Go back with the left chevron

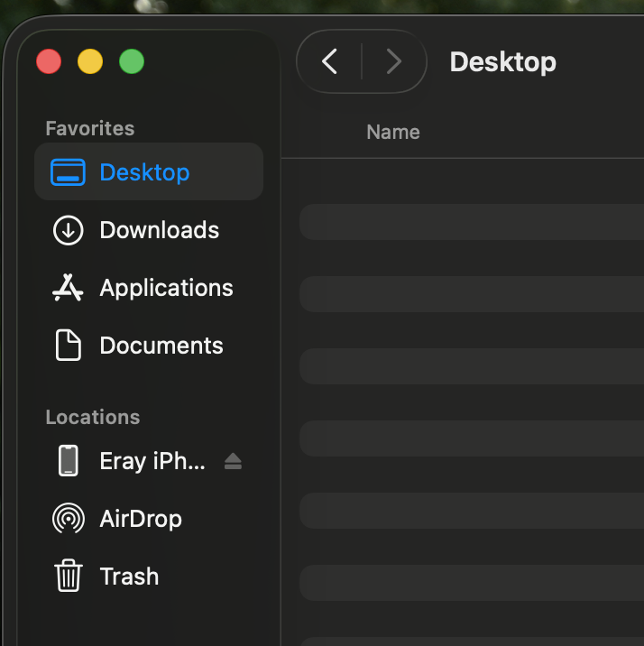(329, 61)
